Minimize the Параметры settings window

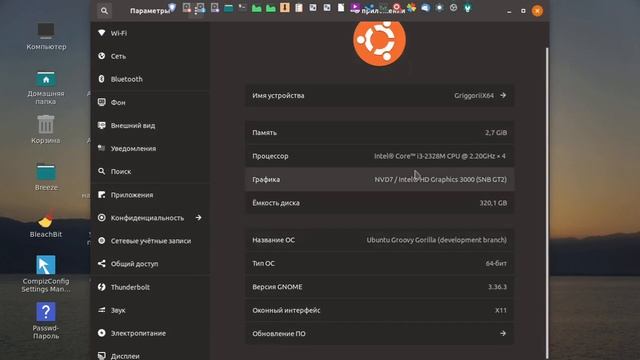coord(509,11)
